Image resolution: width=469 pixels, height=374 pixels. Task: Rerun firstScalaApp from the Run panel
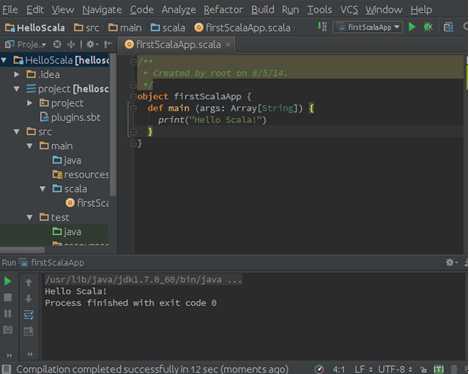(8, 281)
